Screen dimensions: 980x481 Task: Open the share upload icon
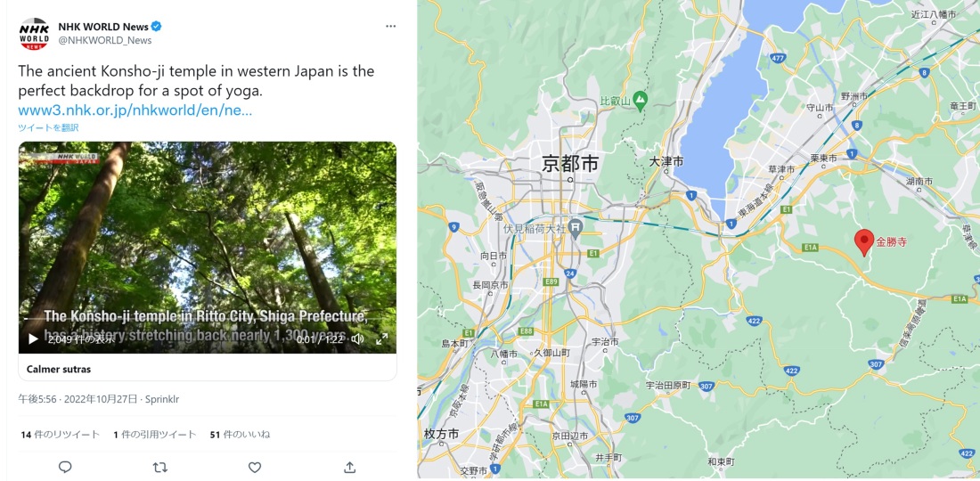[x=349, y=468]
